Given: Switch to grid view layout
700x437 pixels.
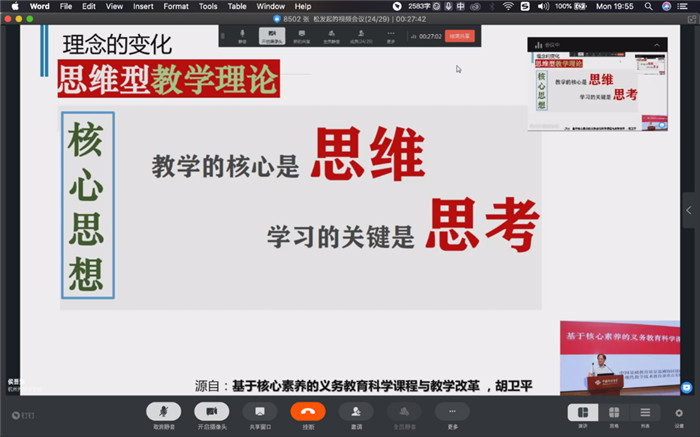Looking at the screenshot, I should pyautogui.click(x=613, y=412).
